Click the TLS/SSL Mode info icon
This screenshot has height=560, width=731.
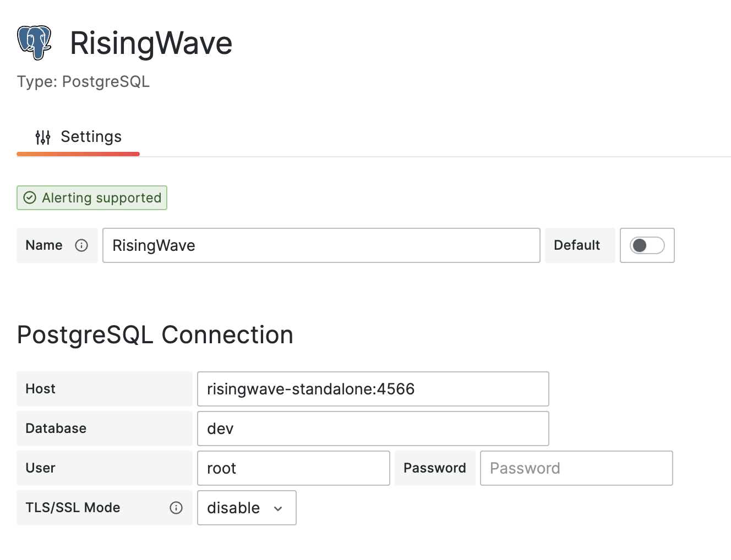coord(176,508)
